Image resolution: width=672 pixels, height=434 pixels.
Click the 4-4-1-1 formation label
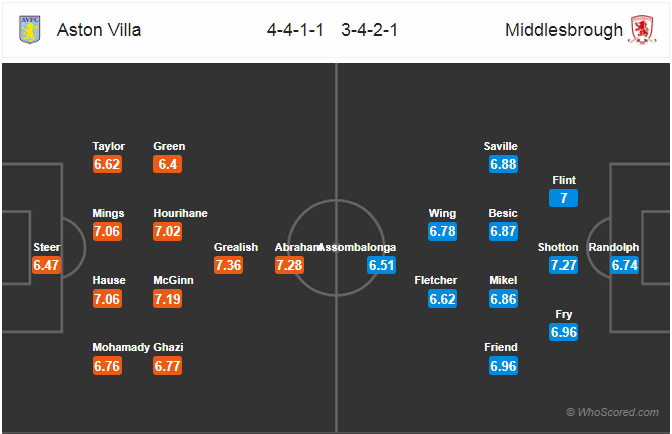[x=295, y=30]
